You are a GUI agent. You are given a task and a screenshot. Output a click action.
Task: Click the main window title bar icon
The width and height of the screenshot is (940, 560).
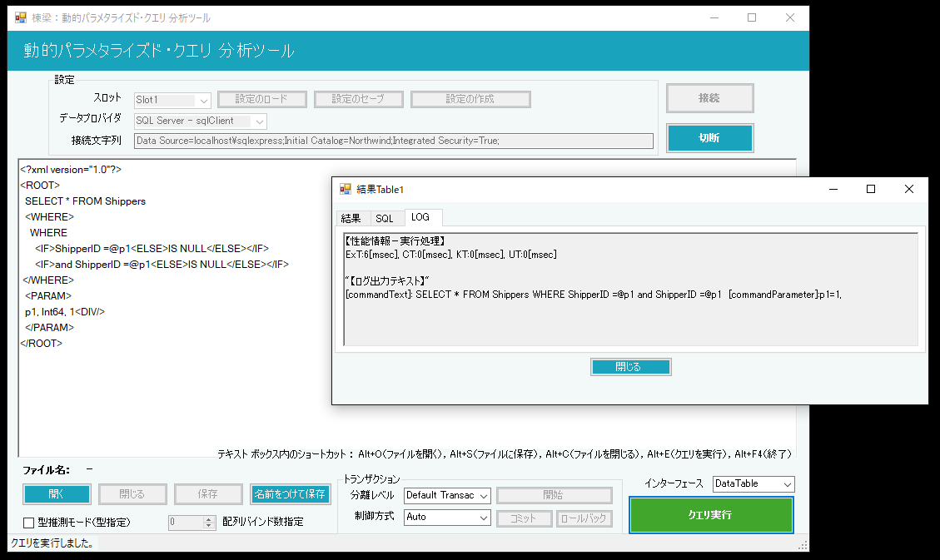click(x=21, y=17)
